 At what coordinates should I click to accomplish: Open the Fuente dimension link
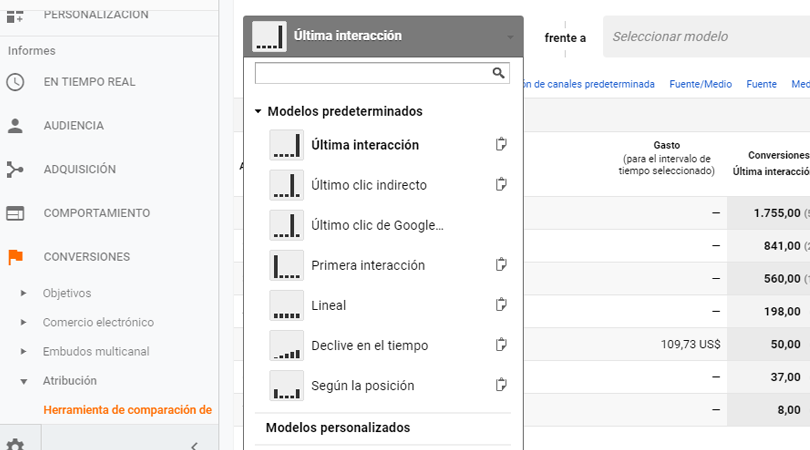761,84
